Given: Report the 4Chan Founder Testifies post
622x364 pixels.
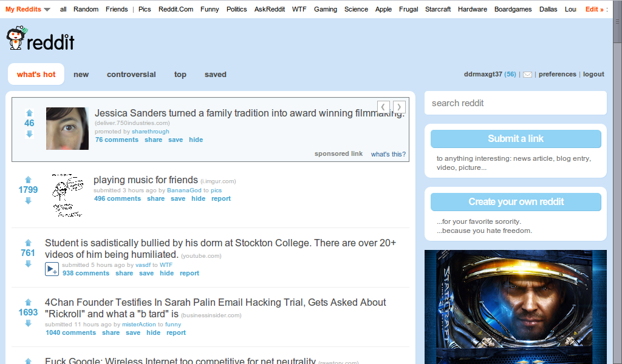Looking at the screenshot, I should (x=176, y=332).
